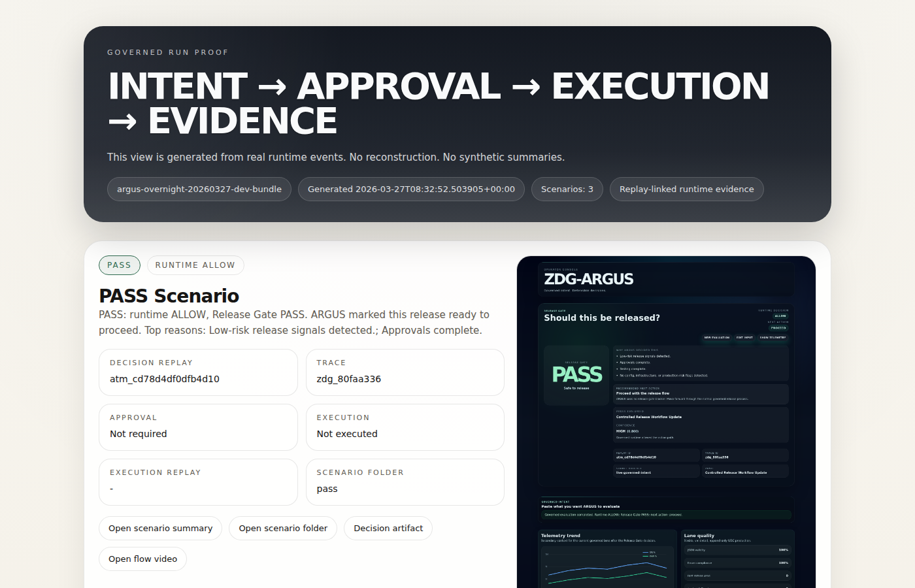
Task: Click the Telemetry trend chart in preview
Action: coord(607,566)
